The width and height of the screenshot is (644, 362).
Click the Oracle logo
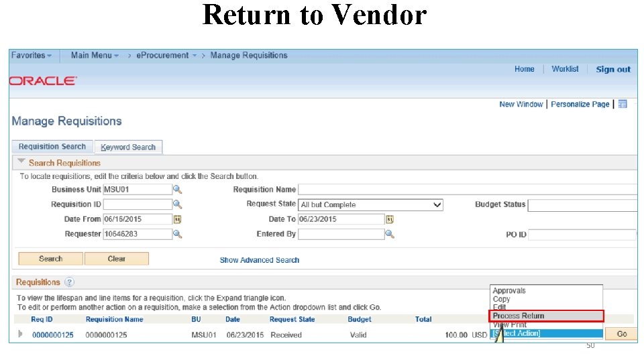(x=43, y=81)
